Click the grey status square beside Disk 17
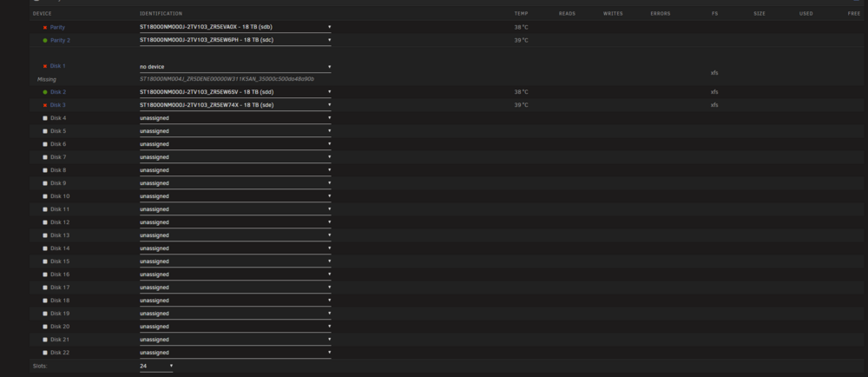The height and width of the screenshot is (377, 868). pos(45,288)
